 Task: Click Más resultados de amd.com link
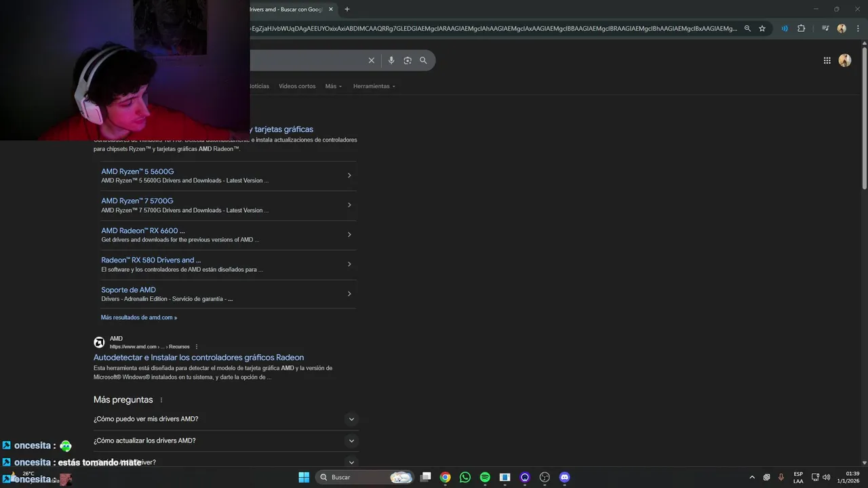tap(138, 317)
